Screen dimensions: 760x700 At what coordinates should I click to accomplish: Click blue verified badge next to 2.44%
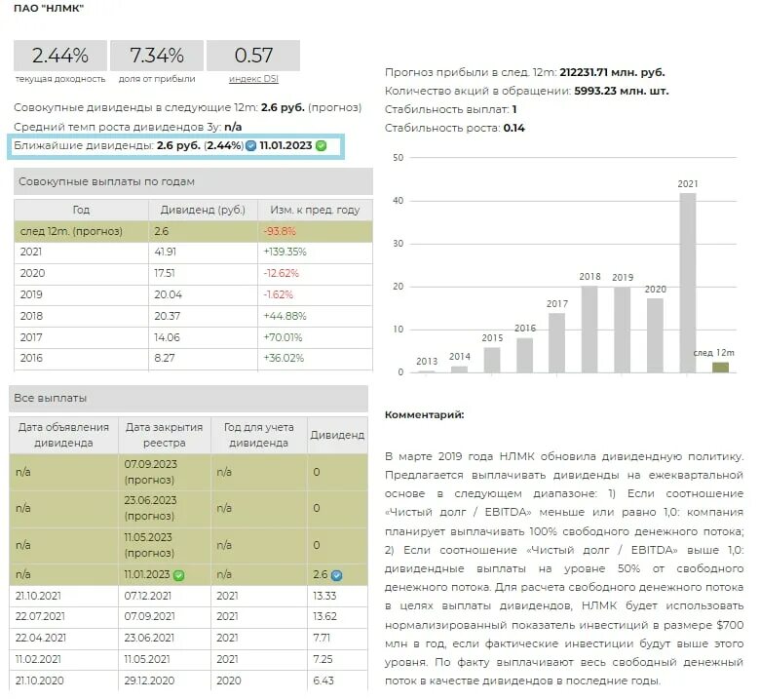tap(251, 145)
